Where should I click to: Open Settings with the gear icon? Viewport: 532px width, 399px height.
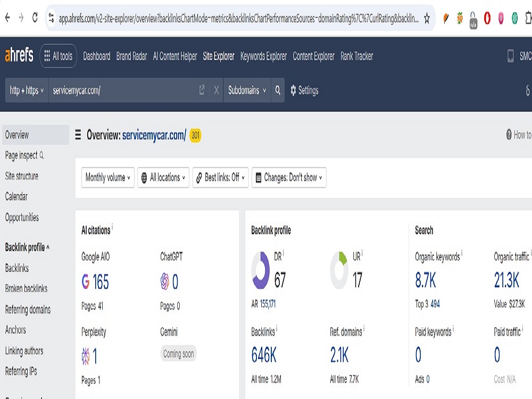tap(304, 90)
